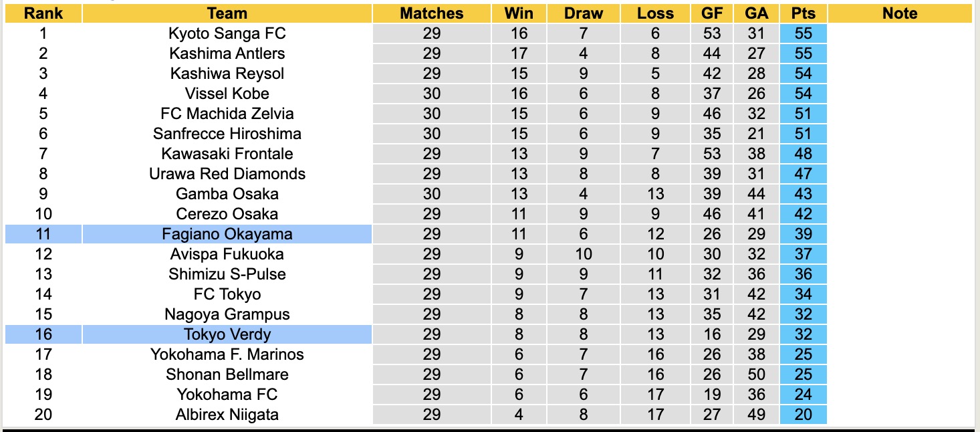The width and height of the screenshot is (980, 432).
Task: Click the GA column header
Action: coord(757,13)
